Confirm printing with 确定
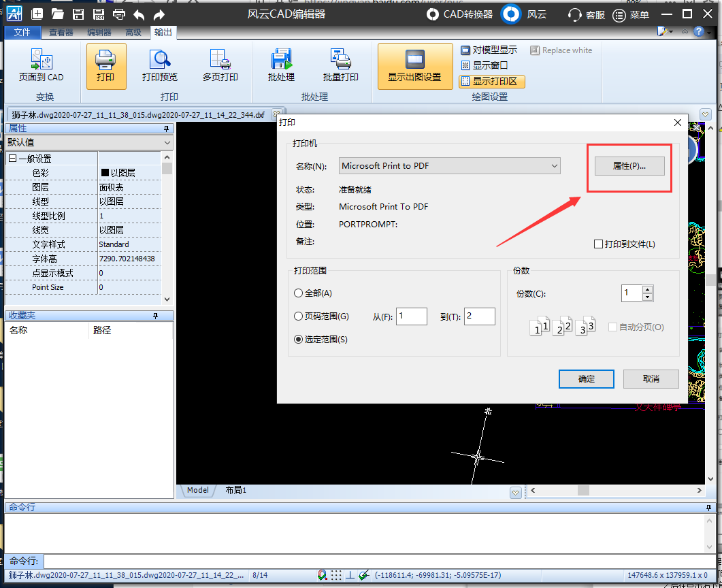This screenshot has width=722, height=588. 586,379
